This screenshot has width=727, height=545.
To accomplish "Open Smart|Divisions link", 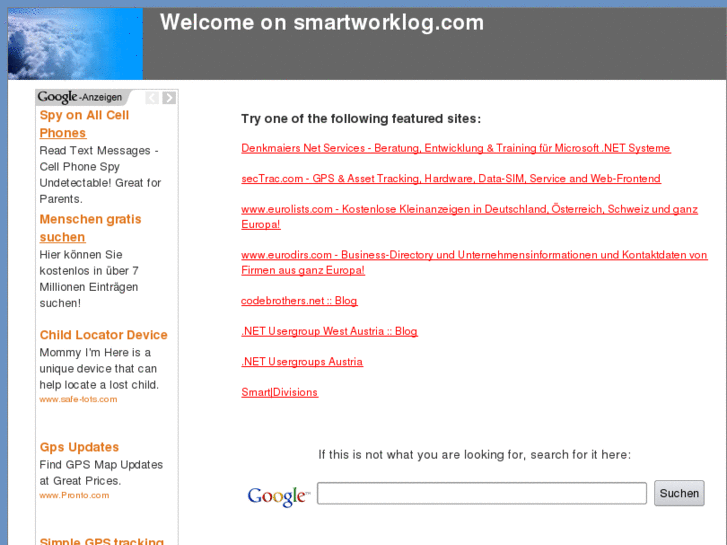I will tap(280, 392).
